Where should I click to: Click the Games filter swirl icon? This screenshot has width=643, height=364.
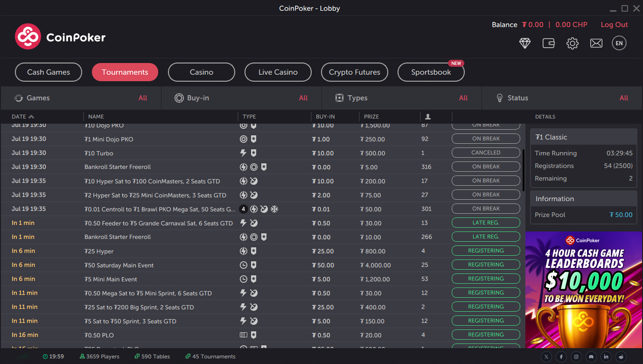[x=19, y=98]
